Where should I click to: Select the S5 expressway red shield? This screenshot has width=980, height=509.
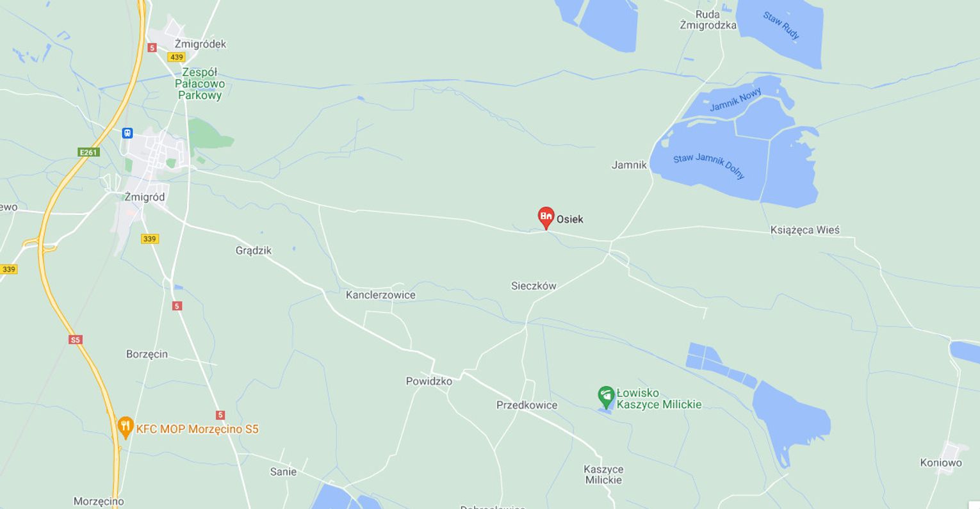(76, 340)
